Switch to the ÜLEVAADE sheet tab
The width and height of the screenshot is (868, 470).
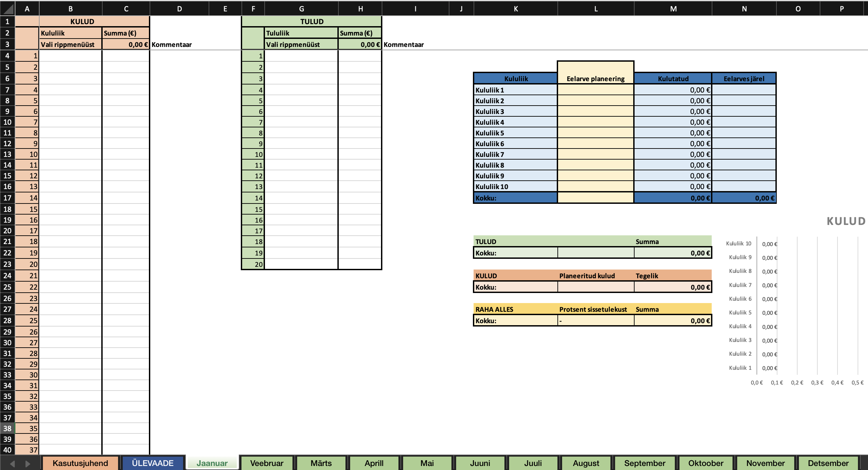tap(152, 463)
